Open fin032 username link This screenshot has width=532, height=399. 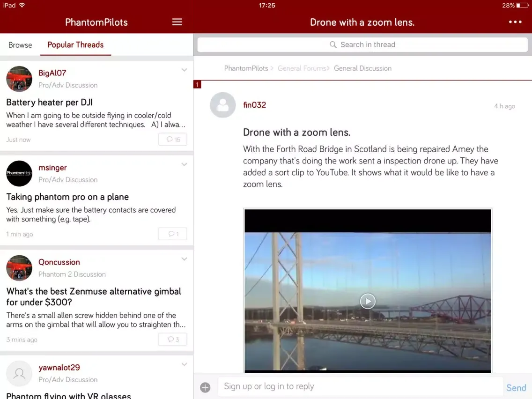(254, 105)
